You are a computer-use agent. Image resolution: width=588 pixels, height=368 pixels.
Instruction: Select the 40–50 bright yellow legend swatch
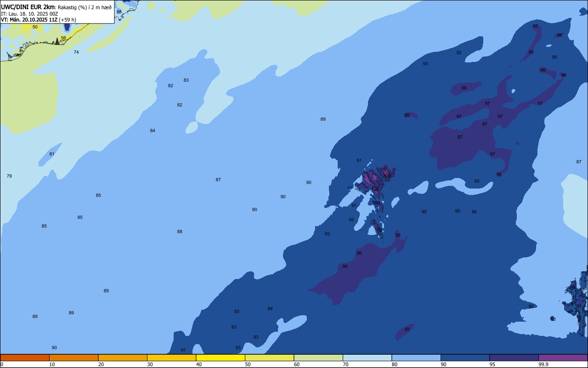point(220,357)
